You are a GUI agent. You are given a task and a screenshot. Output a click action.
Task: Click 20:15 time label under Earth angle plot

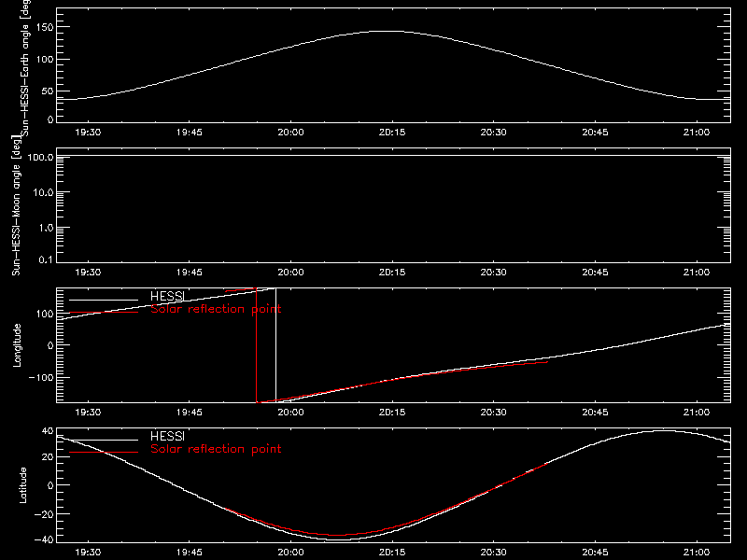[392, 133]
